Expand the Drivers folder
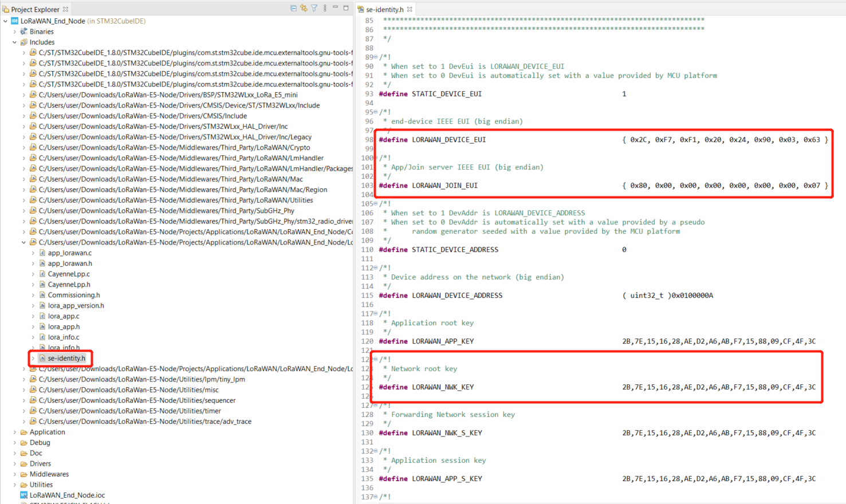The image size is (846, 504). 15,464
